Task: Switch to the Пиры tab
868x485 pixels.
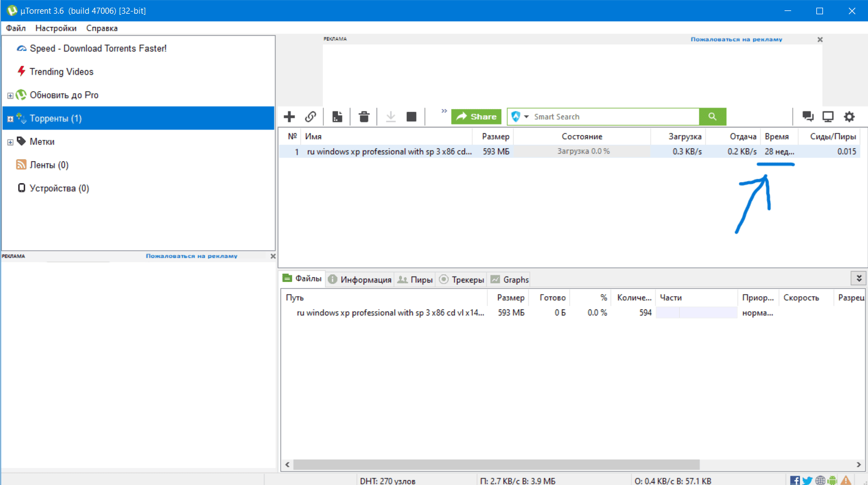Action: click(x=415, y=279)
